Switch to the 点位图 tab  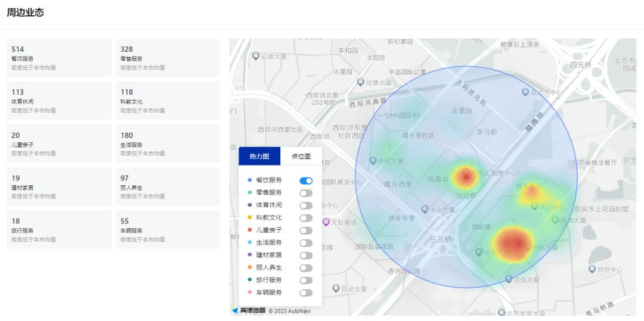click(301, 156)
